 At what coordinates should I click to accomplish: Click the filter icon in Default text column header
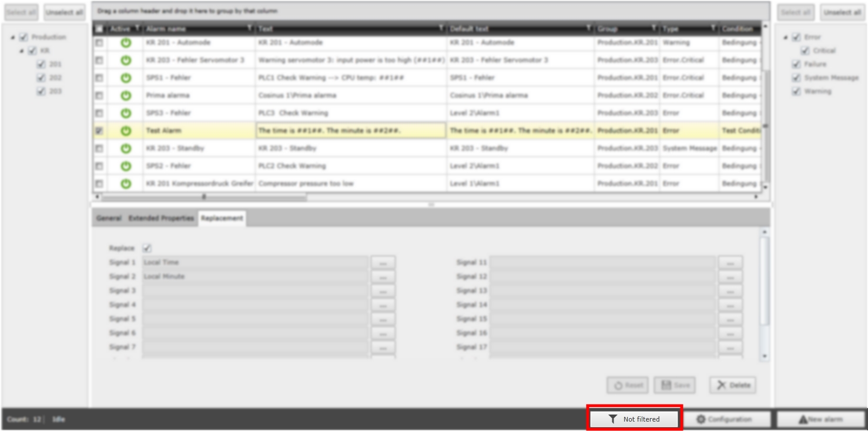588,28
